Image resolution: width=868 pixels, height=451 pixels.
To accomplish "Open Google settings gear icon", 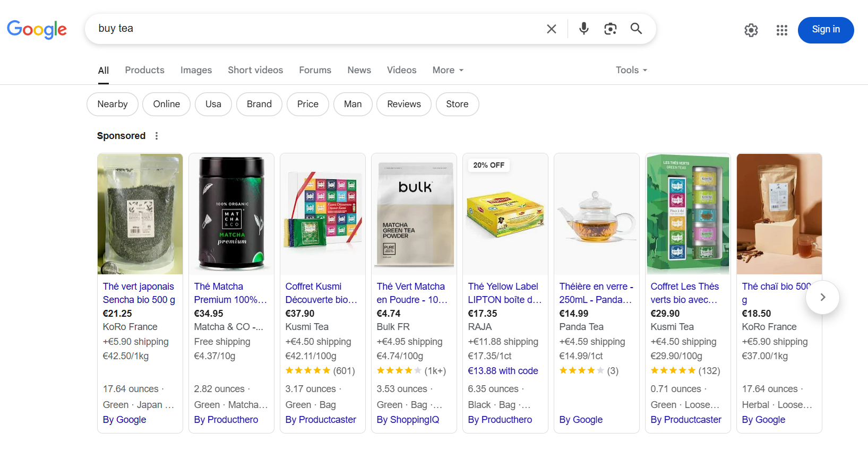I will tap(751, 30).
